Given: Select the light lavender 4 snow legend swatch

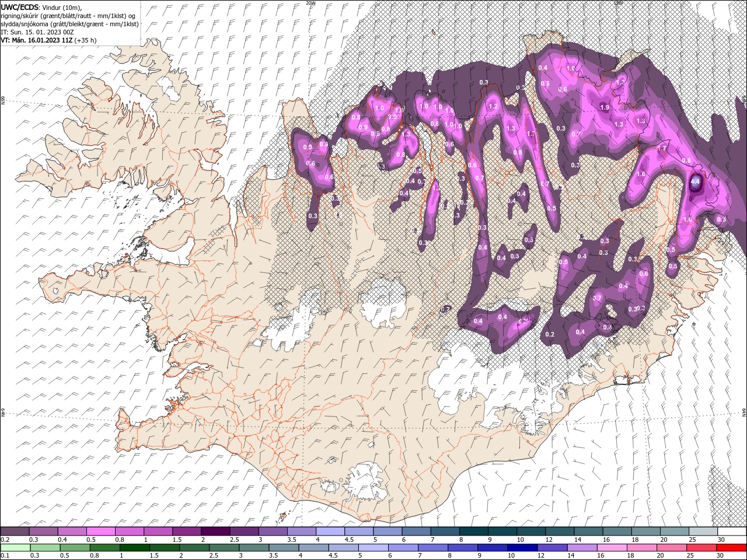Looking at the screenshot, I should click(330, 531).
